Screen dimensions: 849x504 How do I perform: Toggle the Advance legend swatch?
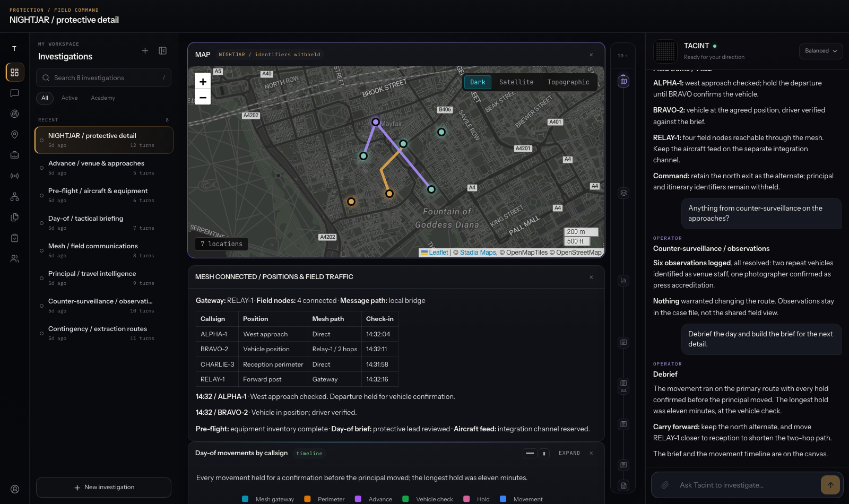[358, 499]
